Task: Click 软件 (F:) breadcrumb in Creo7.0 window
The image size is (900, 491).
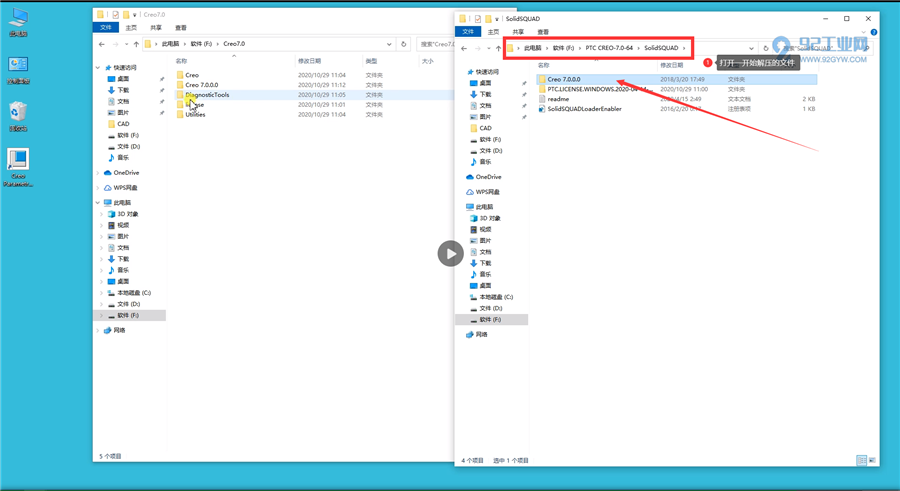Action: (x=201, y=44)
